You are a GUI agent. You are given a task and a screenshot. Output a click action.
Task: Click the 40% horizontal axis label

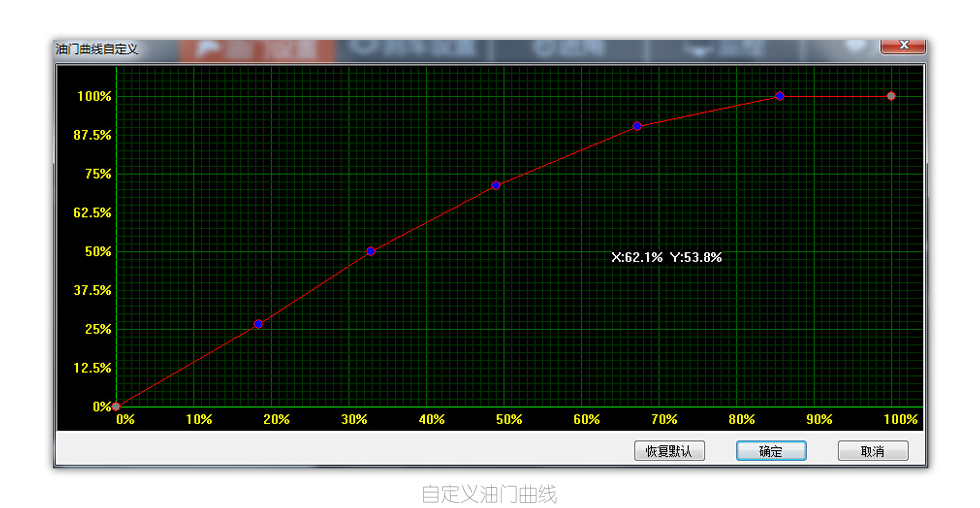click(x=431, y=419)
